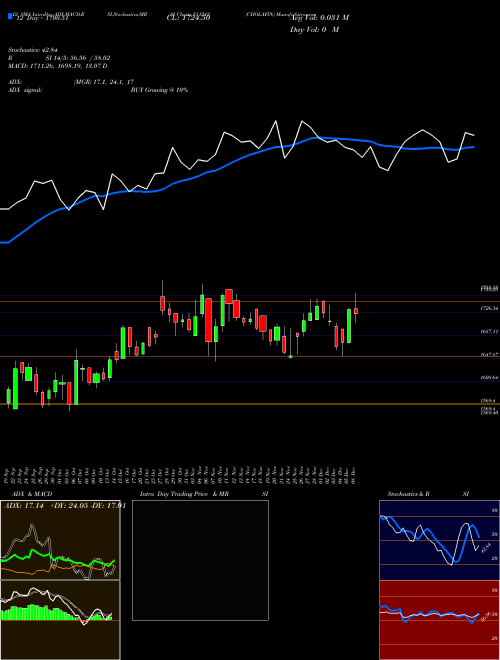Open the red RSI mini chart
Screen dimensions: 500x660
pos(439,620)
